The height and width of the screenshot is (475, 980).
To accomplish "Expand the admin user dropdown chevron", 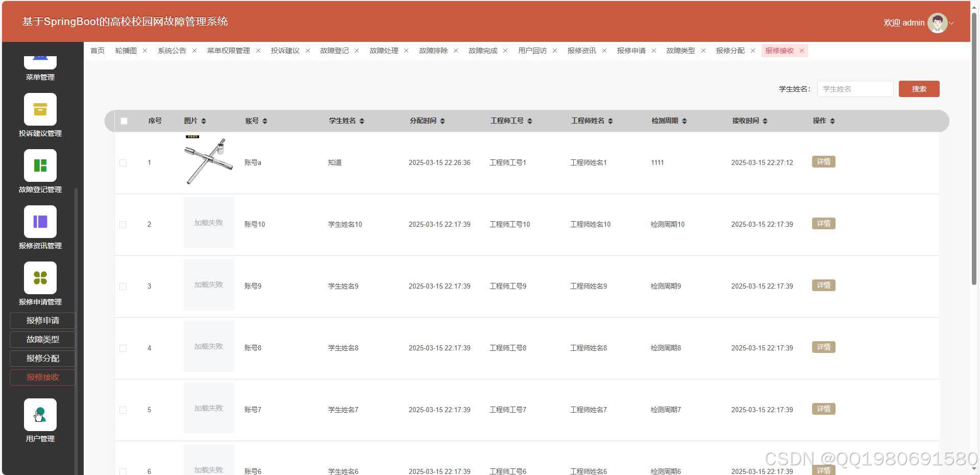I will pyautogui.click(x=952, y=23).
